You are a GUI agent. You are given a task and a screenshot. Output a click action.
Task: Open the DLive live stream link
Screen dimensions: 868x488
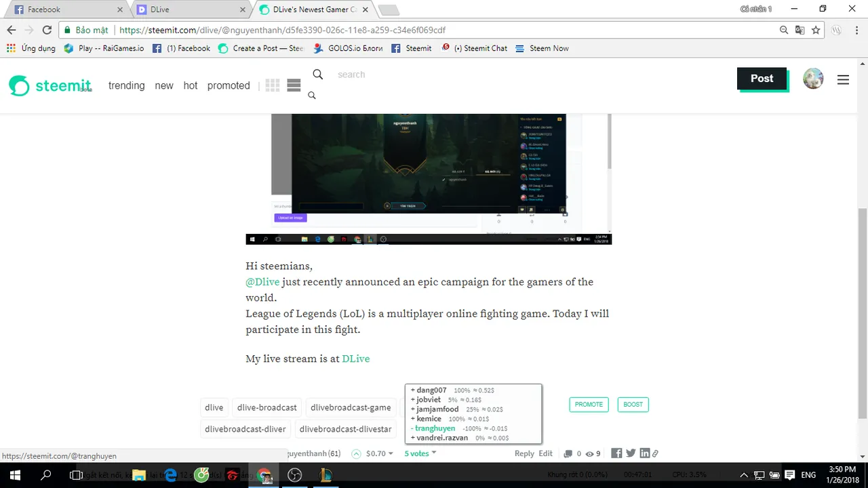[355, 359]
